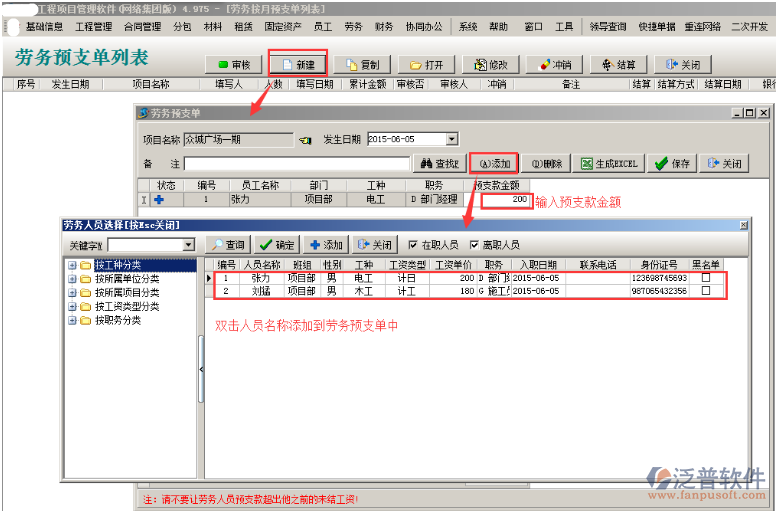
Task: Expand the 按工种分类 tree node
Action: pyautogui.click(x=72, y=265)
